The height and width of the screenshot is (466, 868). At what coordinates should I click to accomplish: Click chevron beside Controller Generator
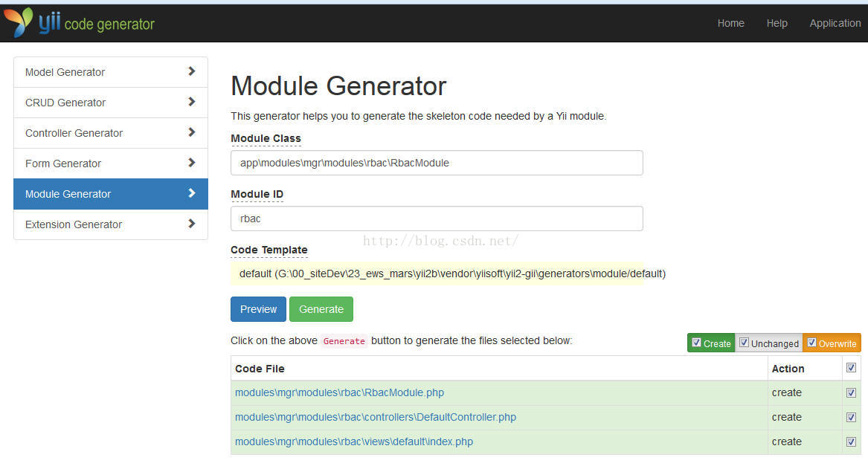192,132
